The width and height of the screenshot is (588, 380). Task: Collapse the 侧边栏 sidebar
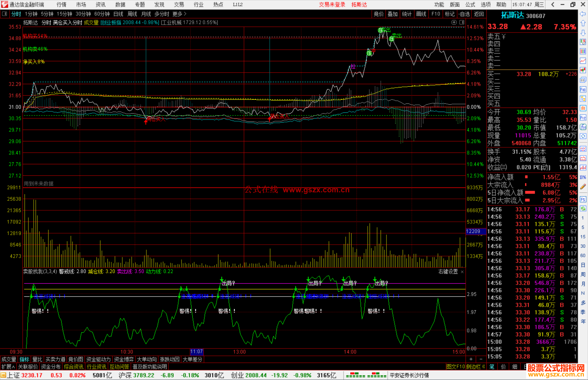(x=476, y=367)
